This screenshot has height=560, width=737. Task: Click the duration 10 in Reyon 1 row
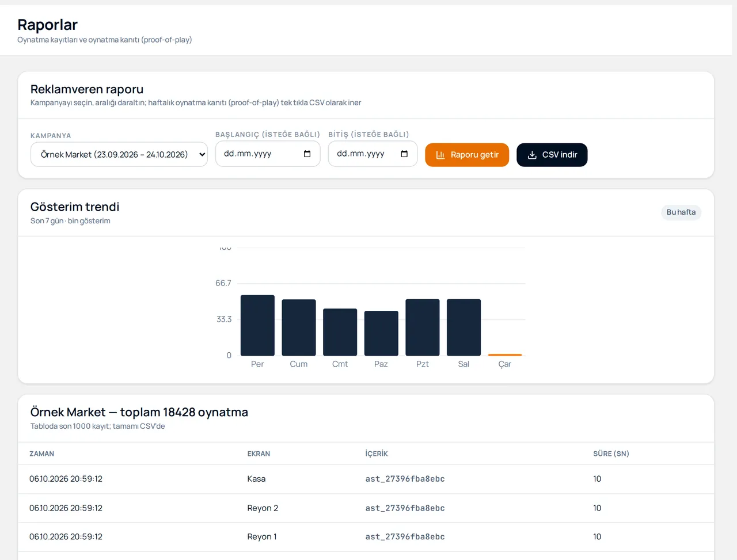pyautogui.click(x=597, y=537)
